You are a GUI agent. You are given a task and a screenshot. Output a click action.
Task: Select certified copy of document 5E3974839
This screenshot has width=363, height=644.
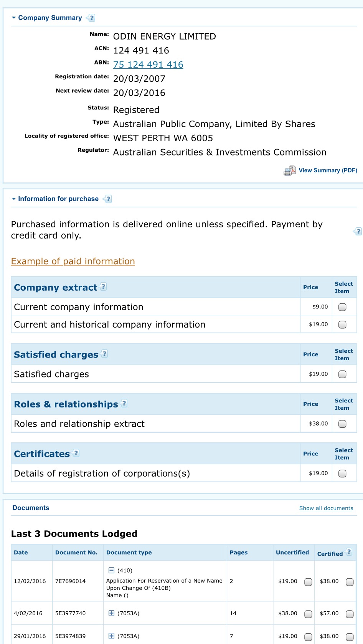tap(350, 637)
